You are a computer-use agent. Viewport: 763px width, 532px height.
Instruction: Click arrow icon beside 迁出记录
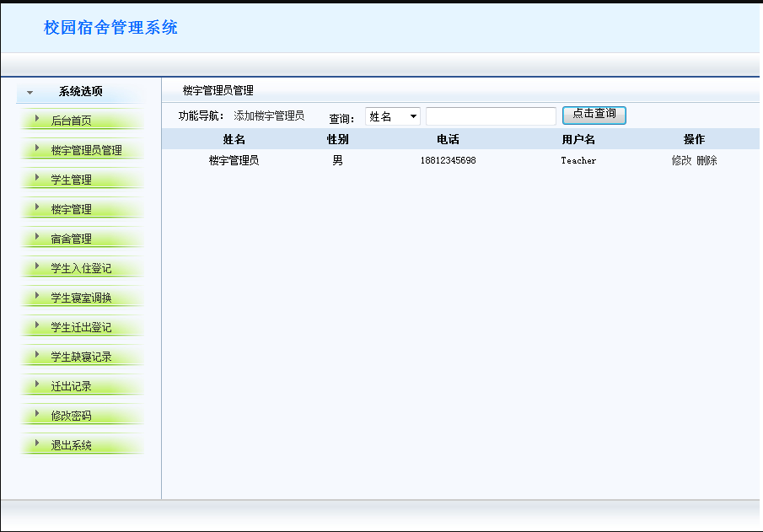(x=37, y=385)
